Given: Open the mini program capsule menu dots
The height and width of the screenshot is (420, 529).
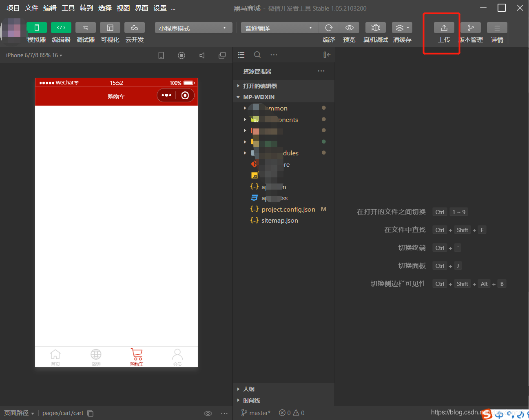Looking at the screenshot, I should [x=166, y=95].
